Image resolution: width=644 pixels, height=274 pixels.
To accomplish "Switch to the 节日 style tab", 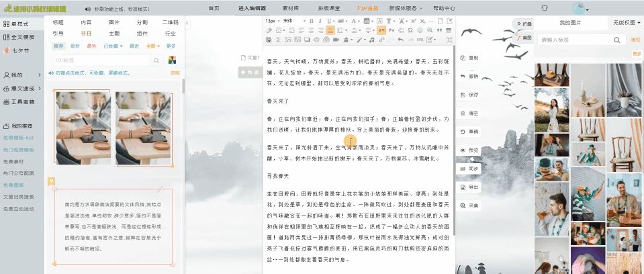I will 86,34.
